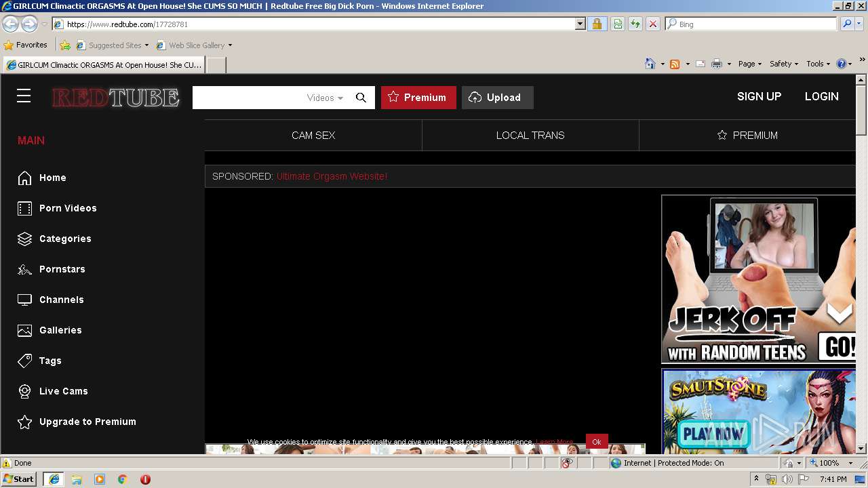Click the Bing search magnifier button
868x488 pixels.
(847, 24)
